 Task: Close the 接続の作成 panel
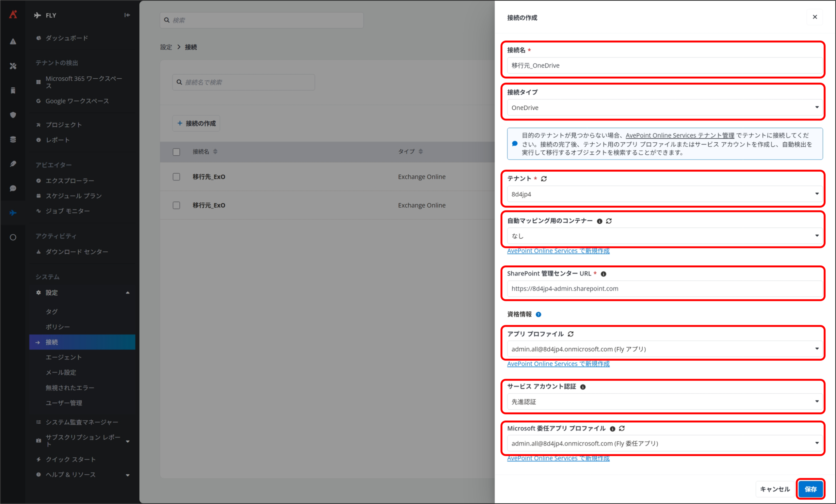pos(814,17)
